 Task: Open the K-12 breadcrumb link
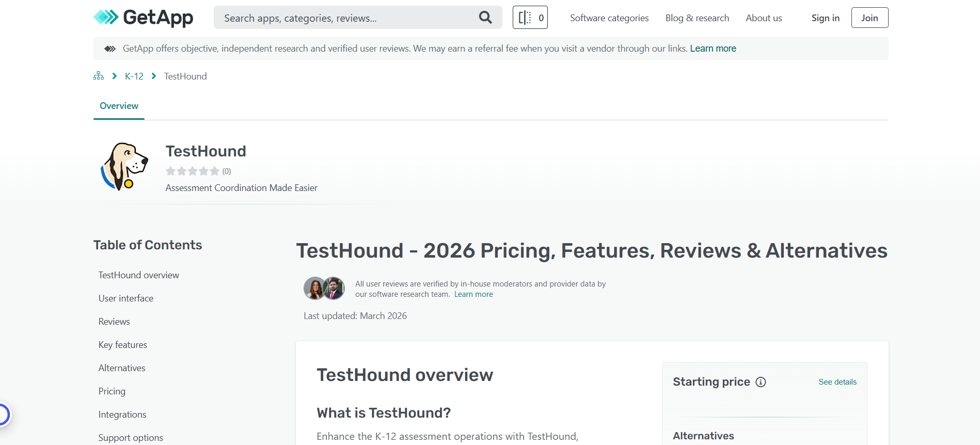(x=134, y=76)
